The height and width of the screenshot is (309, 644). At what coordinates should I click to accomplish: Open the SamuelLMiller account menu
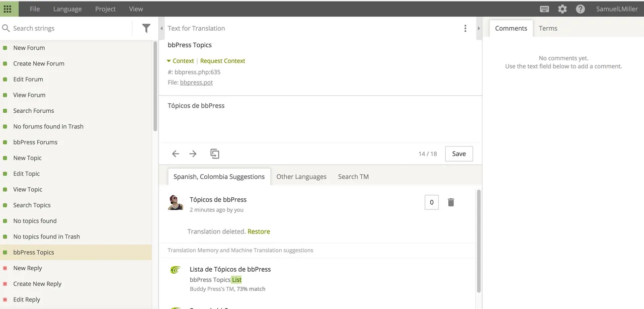tap(617, 9)
